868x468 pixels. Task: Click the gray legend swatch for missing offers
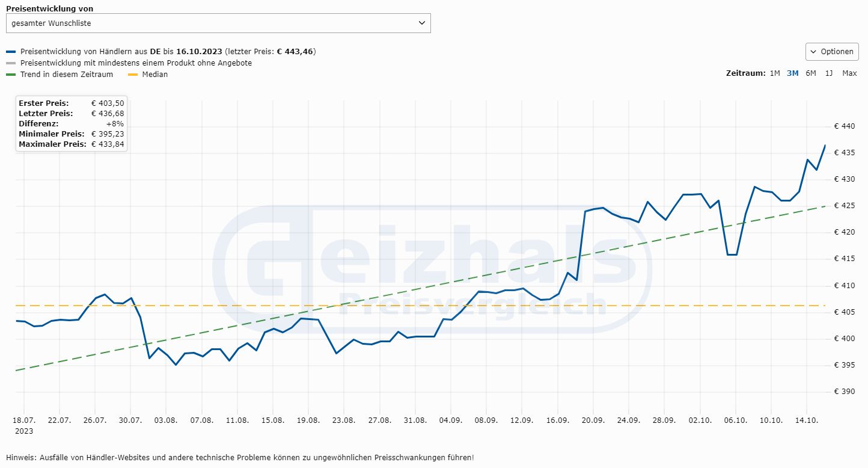[11, 63]
